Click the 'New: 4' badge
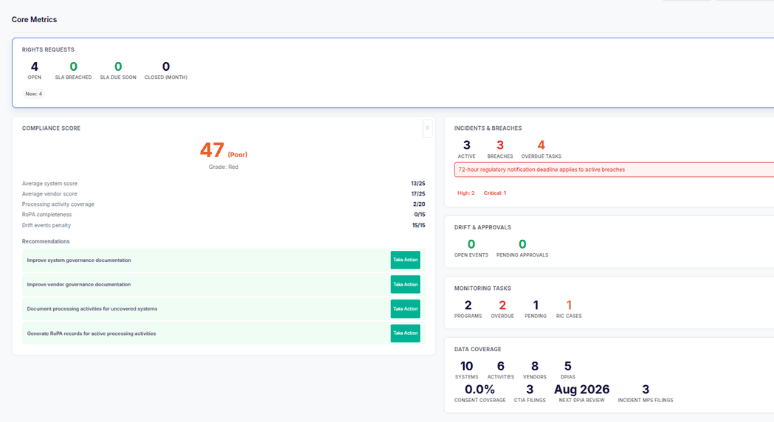 (34, 94)
